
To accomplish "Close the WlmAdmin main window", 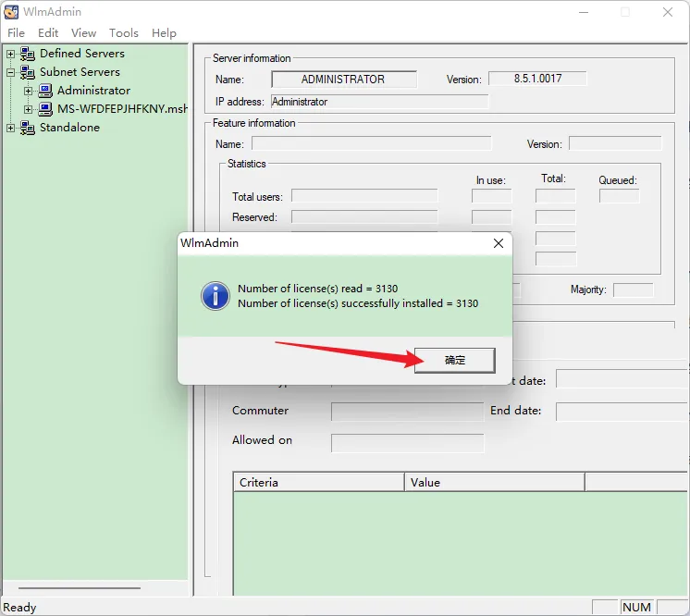I will 668,12.
